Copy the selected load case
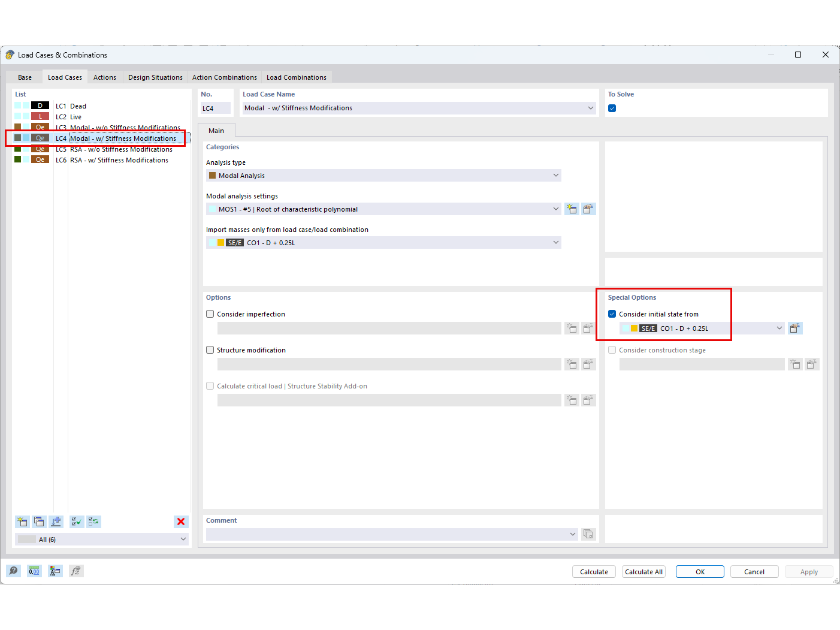 click(39, 522)
